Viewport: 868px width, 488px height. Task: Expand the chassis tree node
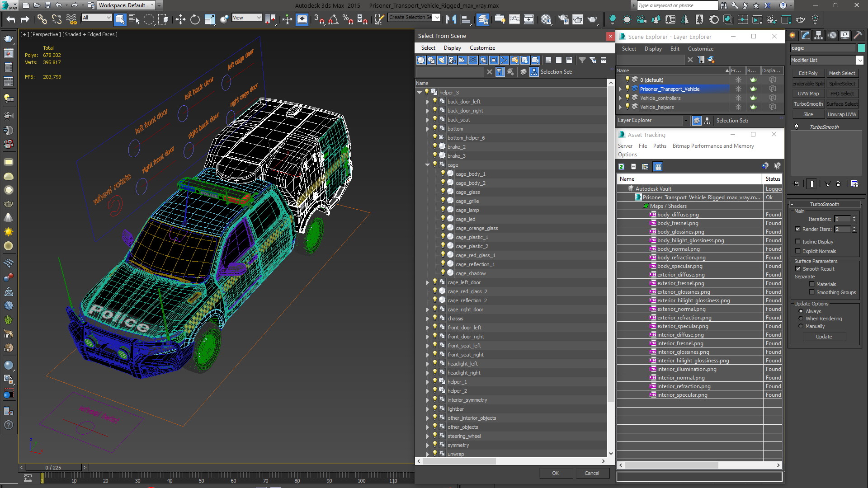pos(427,319)
